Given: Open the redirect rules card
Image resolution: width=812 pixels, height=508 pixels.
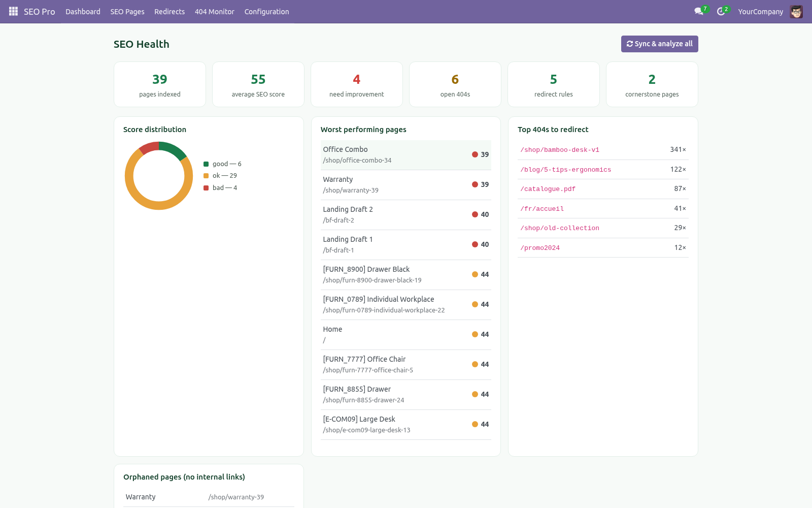Looking at the screenshot, I should coord(554,84).
